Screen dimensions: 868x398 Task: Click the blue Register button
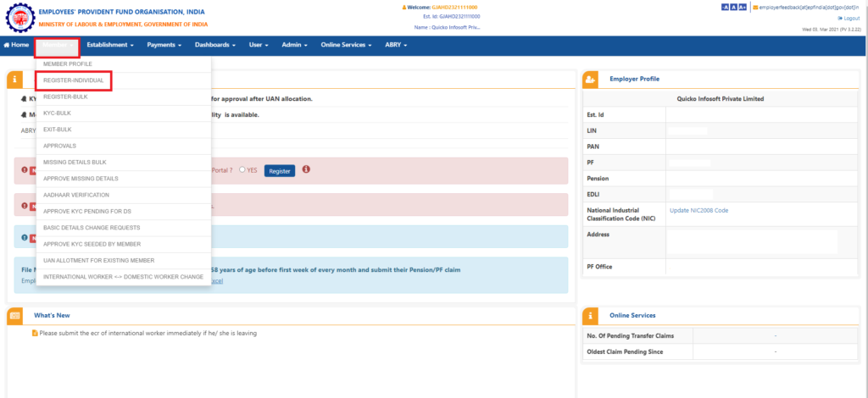point(280,171)
